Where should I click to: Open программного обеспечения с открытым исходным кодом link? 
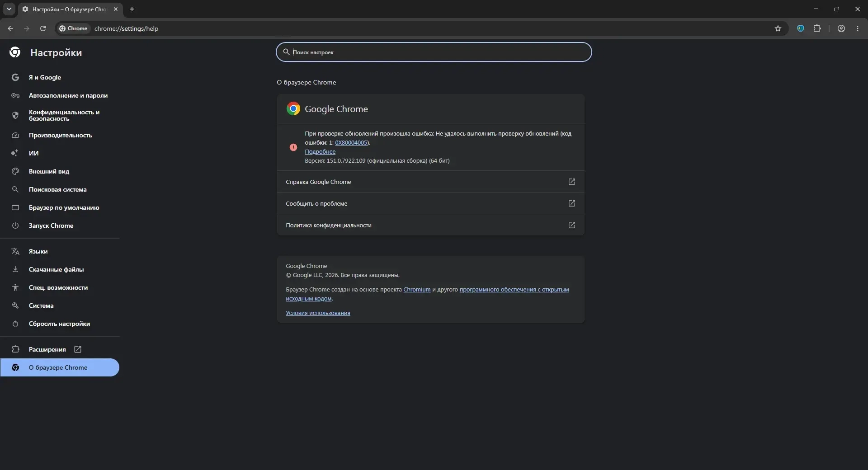click(514, 290)
